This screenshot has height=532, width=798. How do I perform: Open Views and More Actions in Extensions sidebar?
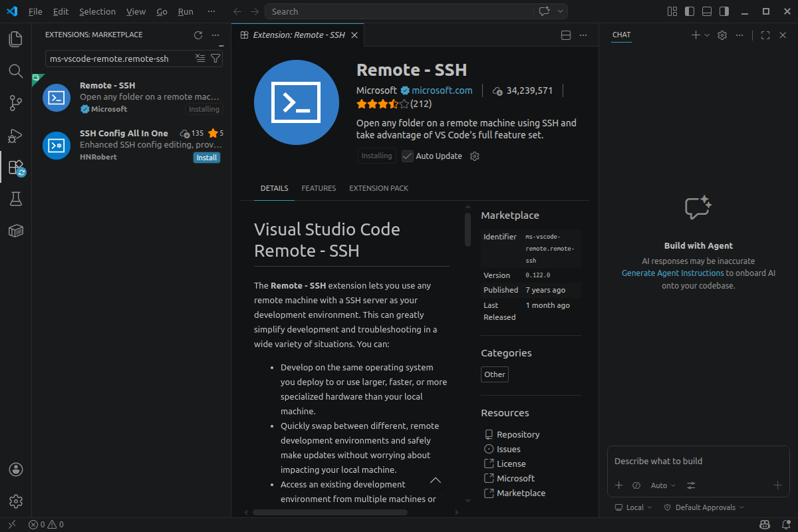tap(215, 35)
